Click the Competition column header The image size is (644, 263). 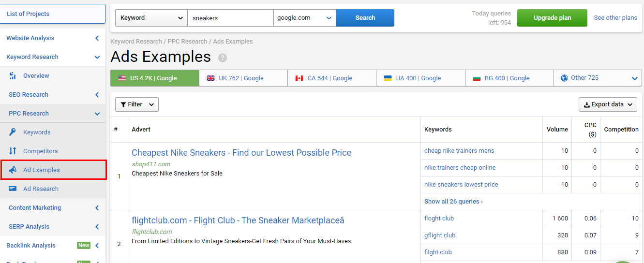621,130
